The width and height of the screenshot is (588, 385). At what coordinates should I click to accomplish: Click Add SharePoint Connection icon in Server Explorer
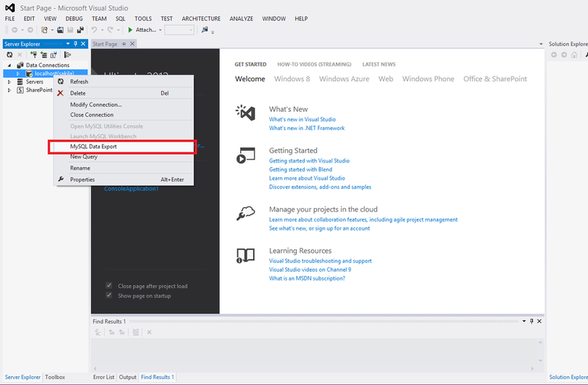pos(54,54)
